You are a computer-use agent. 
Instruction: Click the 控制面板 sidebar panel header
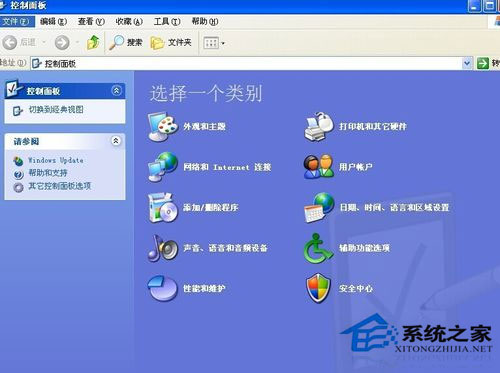(65, 91)
